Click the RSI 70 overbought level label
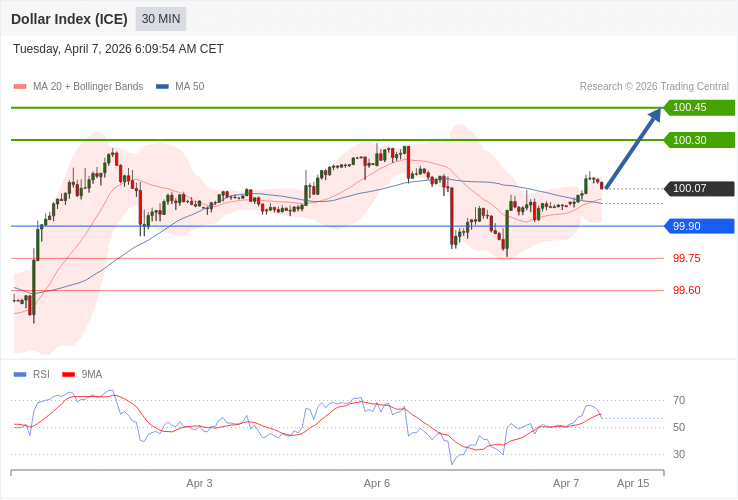Screen dimensions: 738x500 [679, 400]
